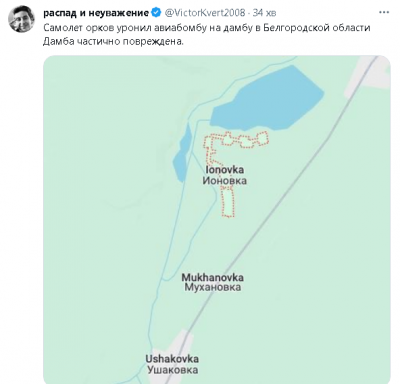Click the small narrow pond on map
This screenshot has width=400, height=384.
click(x=182, y=152)
